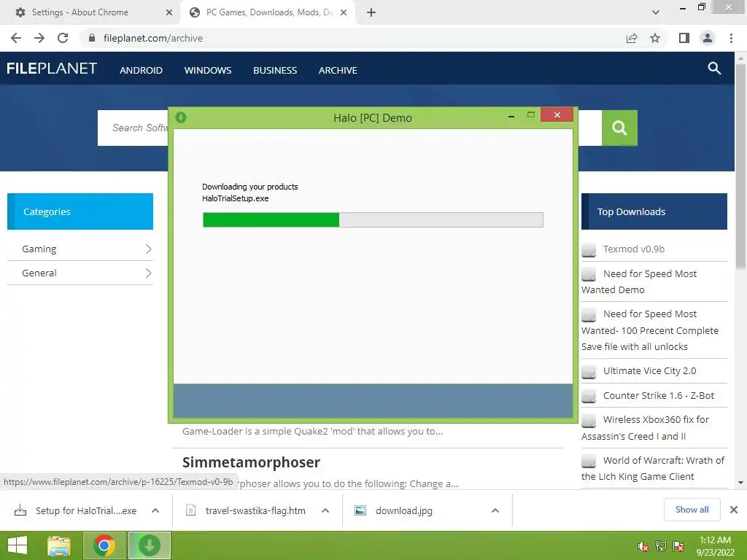Screen dimensions: 747x560
Task: Click the green search button
Action: point(619,128)
